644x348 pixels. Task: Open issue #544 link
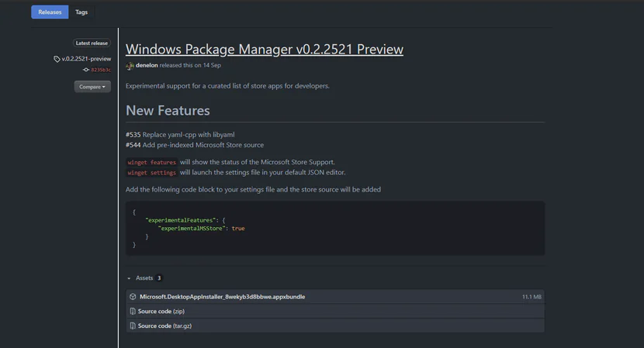133,145
